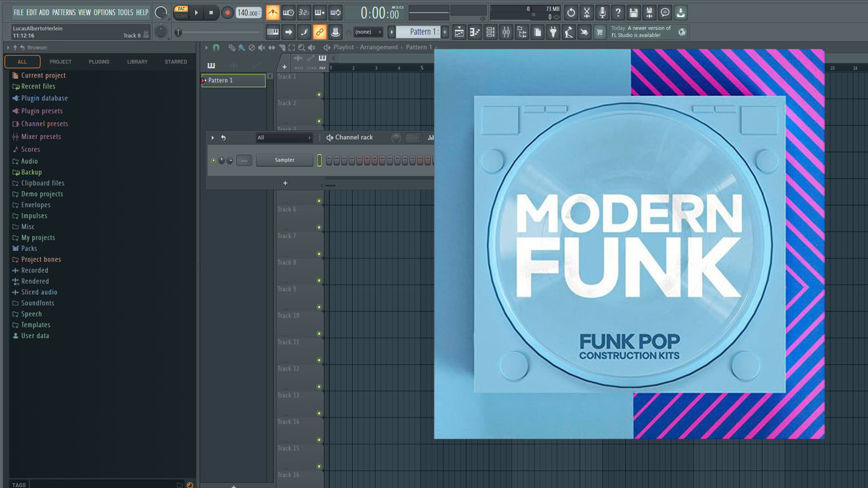Start playback with the Play button
Screen dimensions: 868x488
pyautogui.click(x=196, y=13)
